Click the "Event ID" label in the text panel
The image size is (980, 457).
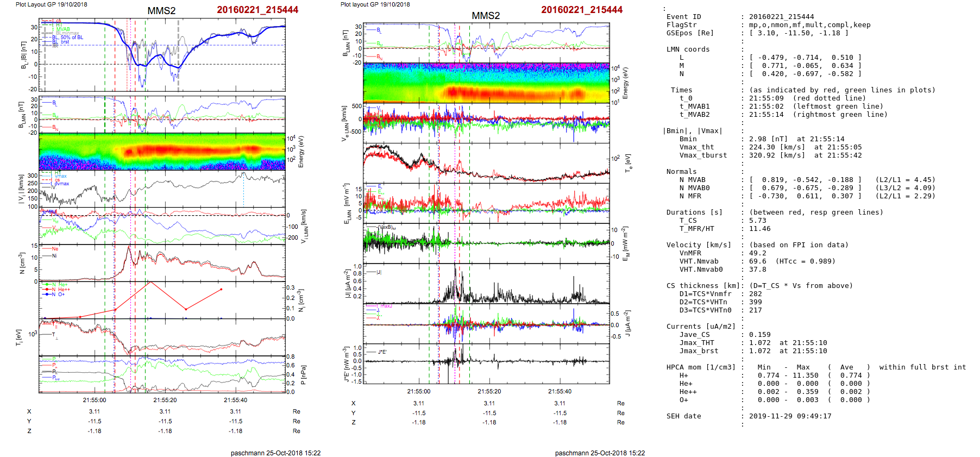(x=684, y=17)
